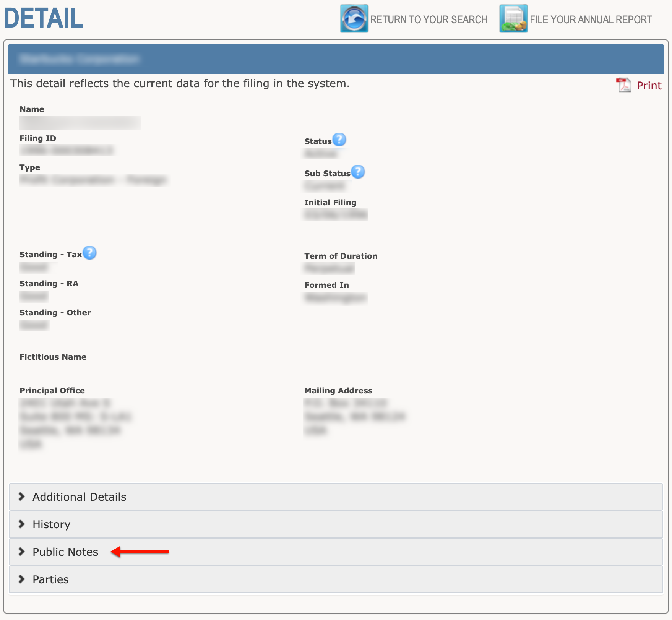Click the Parties chevron arrow
Screen dimensions: 672x620
point(22,579)
